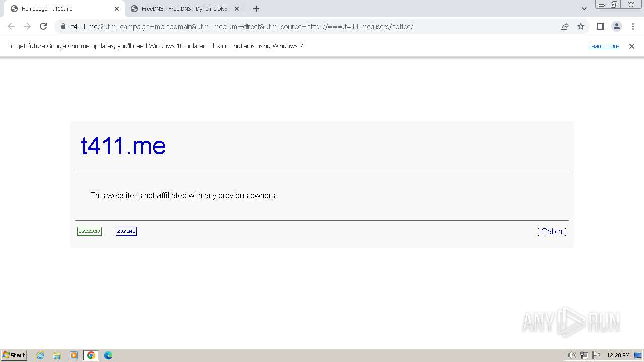Bookmark this tab with the star
This screenshot has width=644, height=362.
pyautogui.click(x=581, y=27)
